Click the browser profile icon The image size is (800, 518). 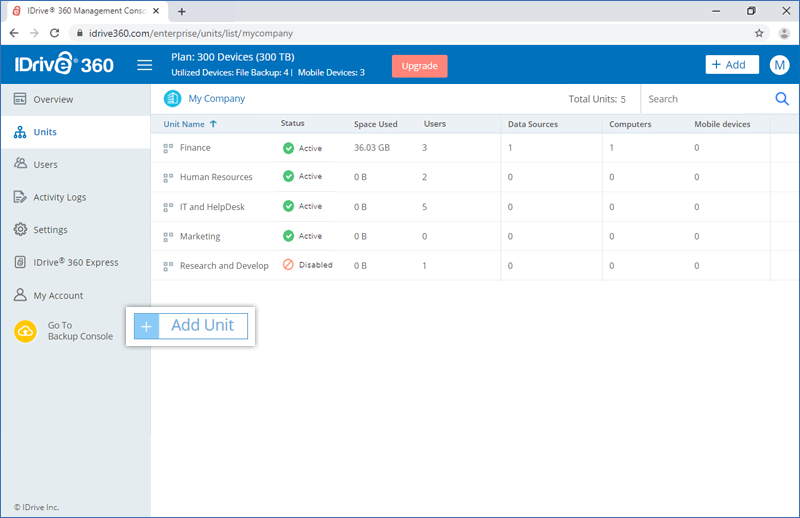[784, 33]
